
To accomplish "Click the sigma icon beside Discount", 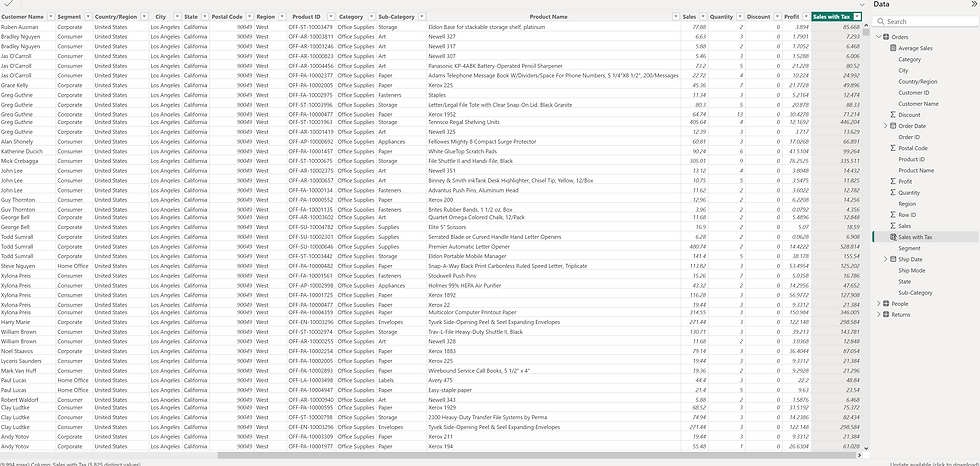I will point(893,115).
